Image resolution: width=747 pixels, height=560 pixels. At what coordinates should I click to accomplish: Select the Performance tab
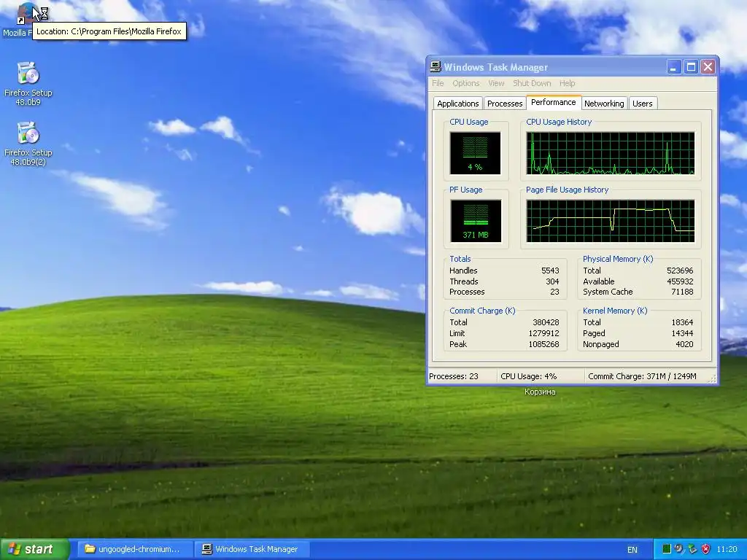click(553, 102)
